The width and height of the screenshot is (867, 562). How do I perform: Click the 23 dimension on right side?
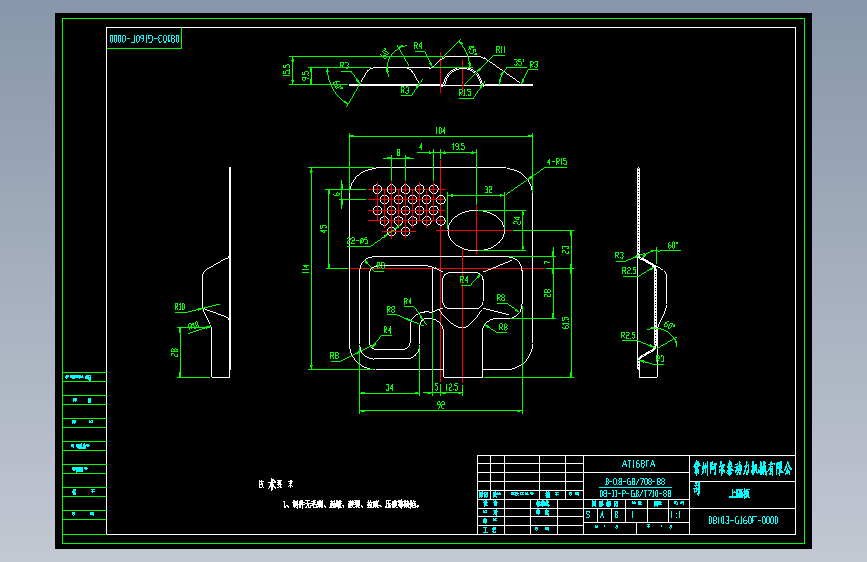coord(565,249)
